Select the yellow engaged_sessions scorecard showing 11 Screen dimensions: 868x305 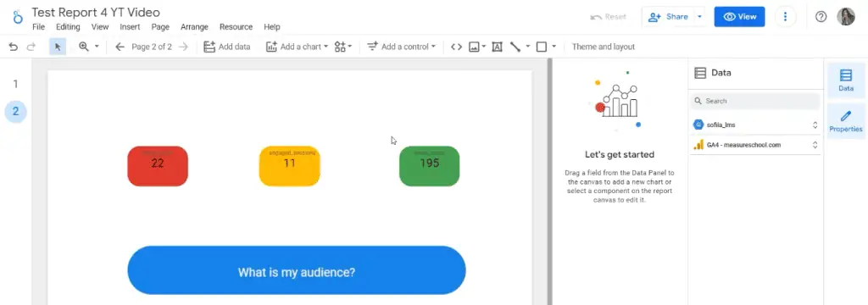click(290, 166)
